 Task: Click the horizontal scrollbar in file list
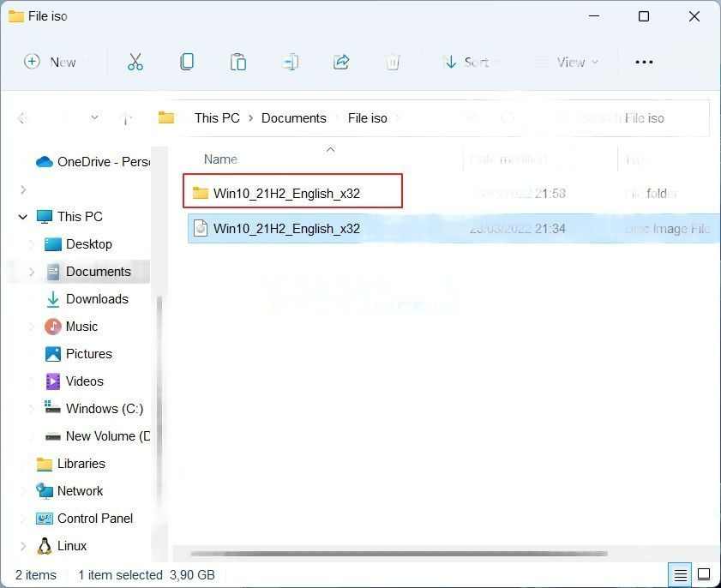tap(400, 554)
